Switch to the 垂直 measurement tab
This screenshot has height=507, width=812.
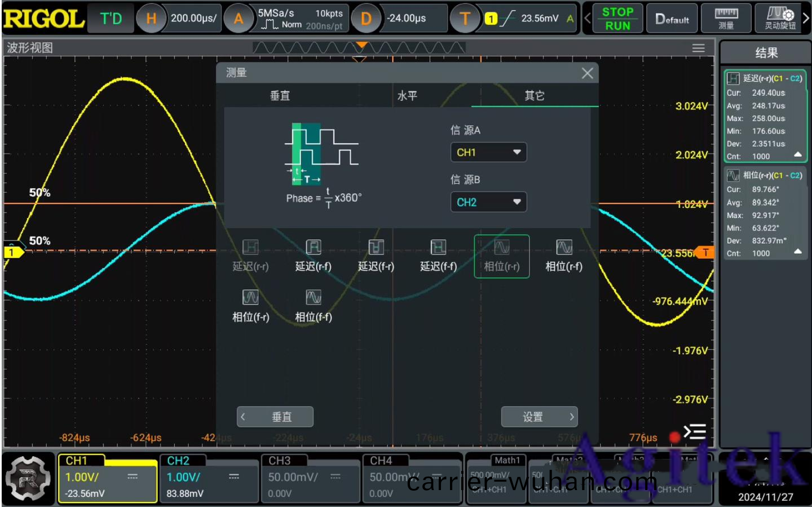[280, 95]
